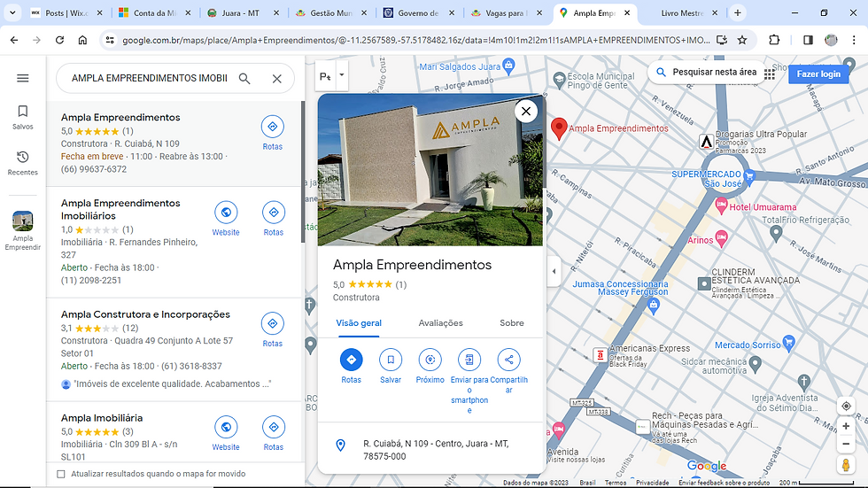Viewport: 868px width, 488px height.
Task: Click the results list scrollbar
Action: 303,172
